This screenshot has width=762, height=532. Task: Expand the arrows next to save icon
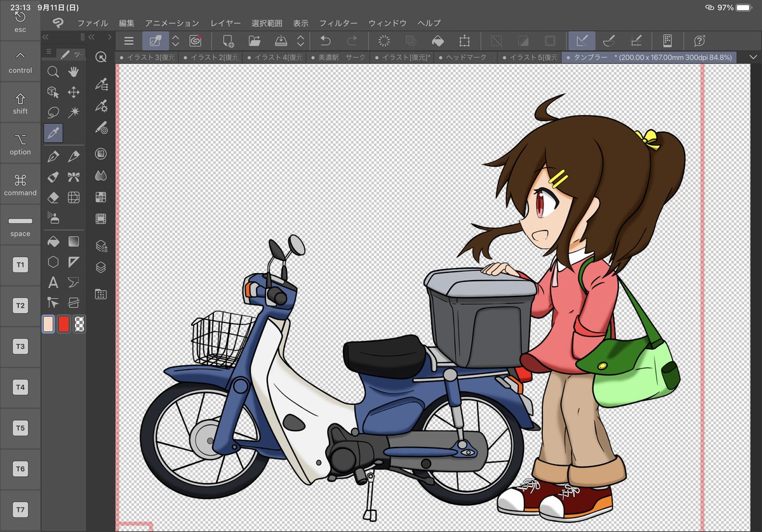301,41
